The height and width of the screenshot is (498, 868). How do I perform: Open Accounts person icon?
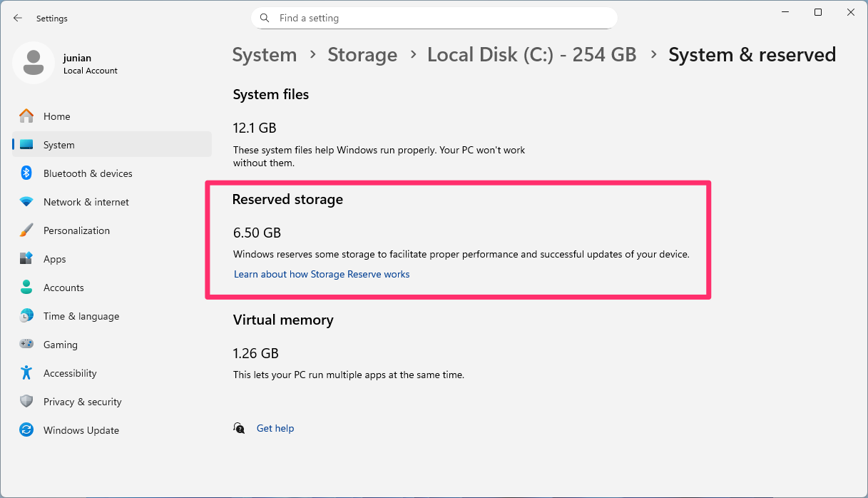[26, 288]
